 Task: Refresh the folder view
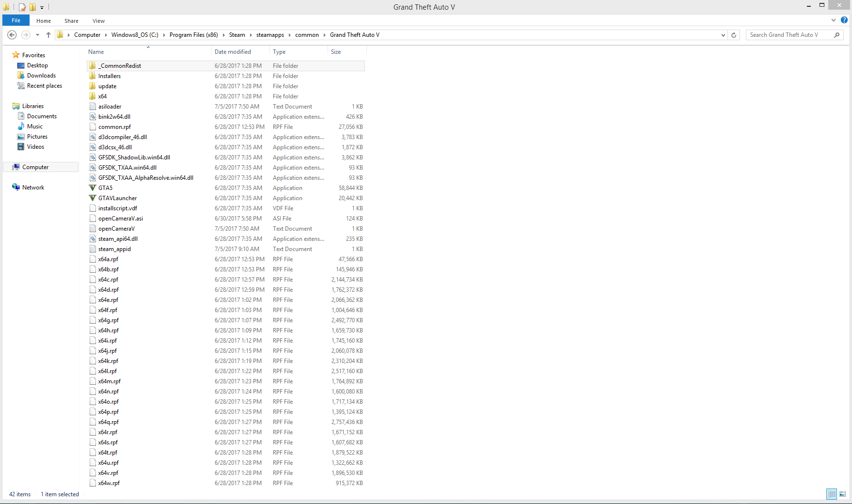(734, 35)
